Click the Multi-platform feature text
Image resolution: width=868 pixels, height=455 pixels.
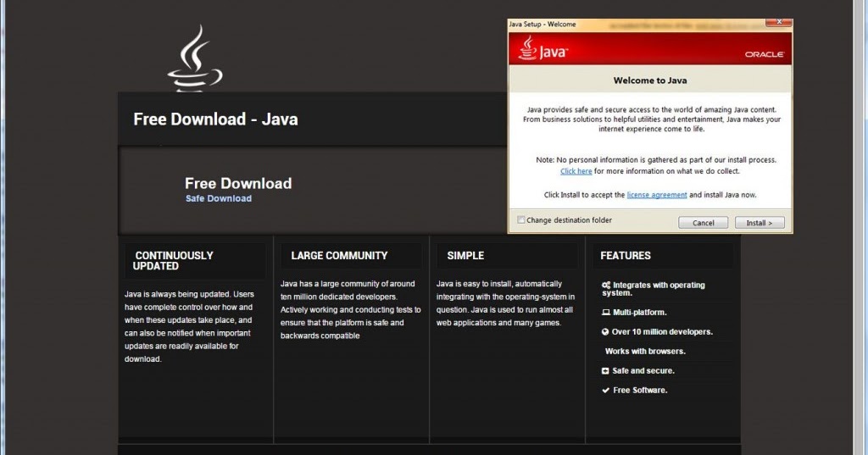[639, 312]
